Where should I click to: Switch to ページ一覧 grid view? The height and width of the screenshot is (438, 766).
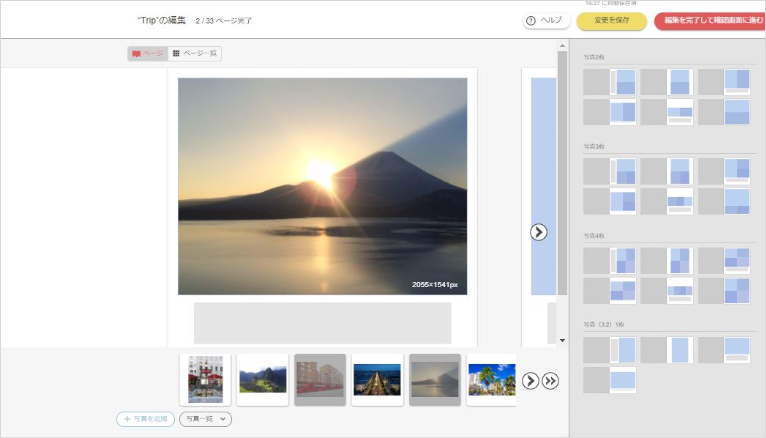click(195, 53)
